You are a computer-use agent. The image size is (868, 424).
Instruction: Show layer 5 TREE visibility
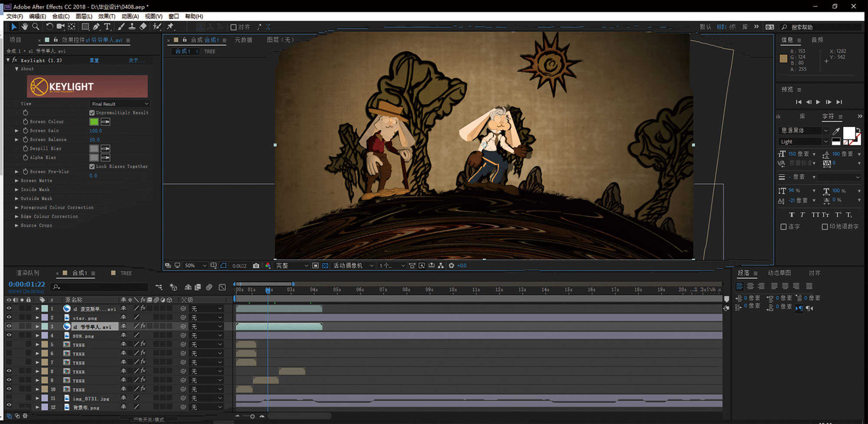coord(9,344)
